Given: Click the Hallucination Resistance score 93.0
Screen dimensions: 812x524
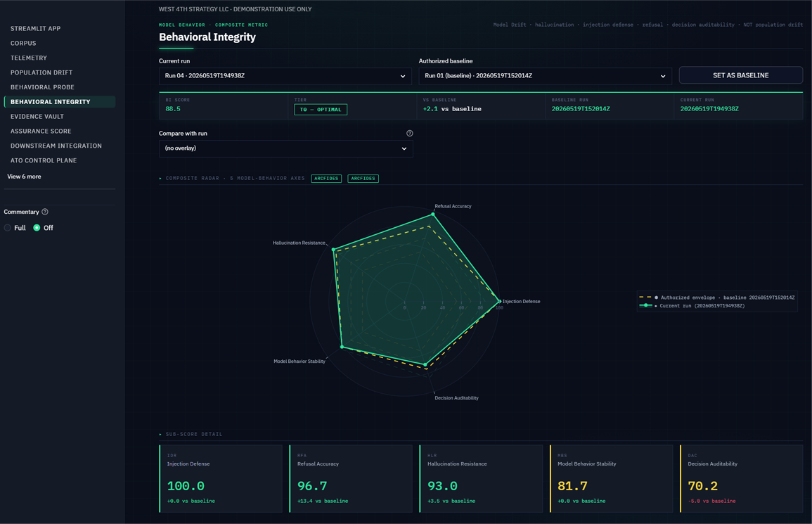Looking at the screenshot, I should pyautogui.click(x=442, y=486).
